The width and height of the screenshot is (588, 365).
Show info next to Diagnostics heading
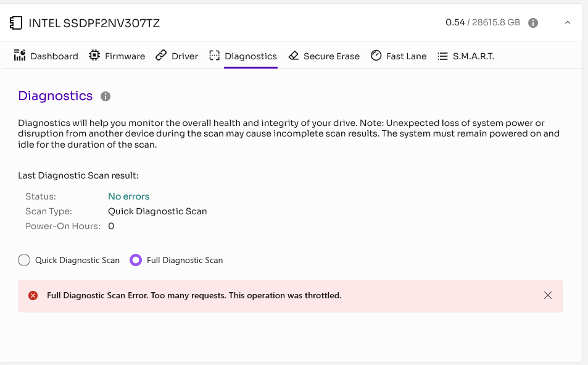tap(106, 96)
